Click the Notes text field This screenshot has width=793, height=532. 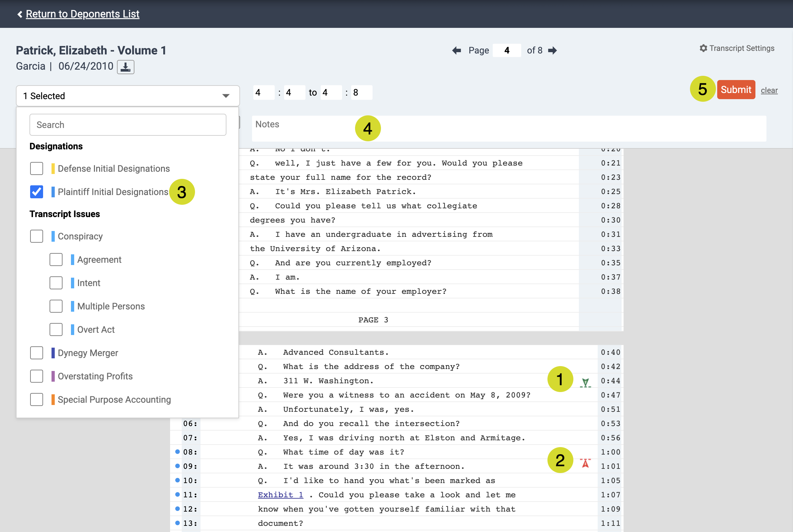[x=509, y=129]
